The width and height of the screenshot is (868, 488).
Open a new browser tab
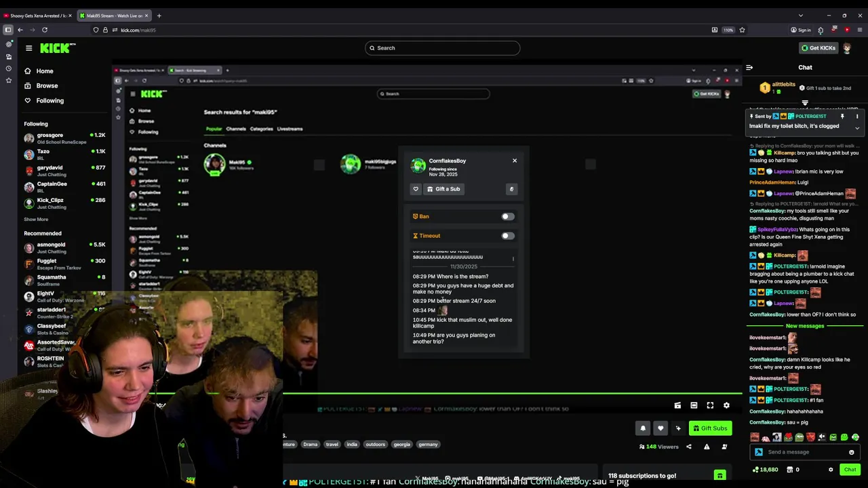tap(159, 16)
